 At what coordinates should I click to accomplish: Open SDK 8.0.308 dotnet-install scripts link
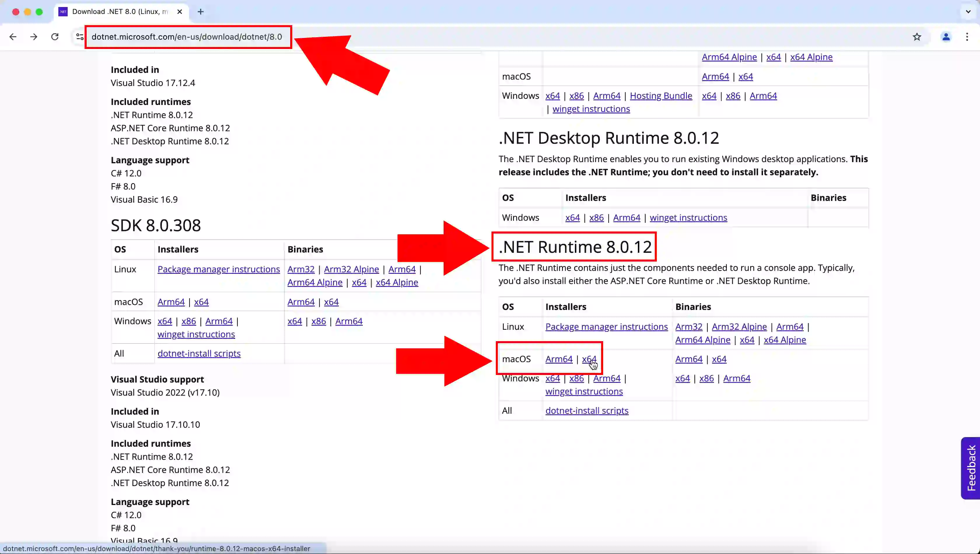(199, 353)
